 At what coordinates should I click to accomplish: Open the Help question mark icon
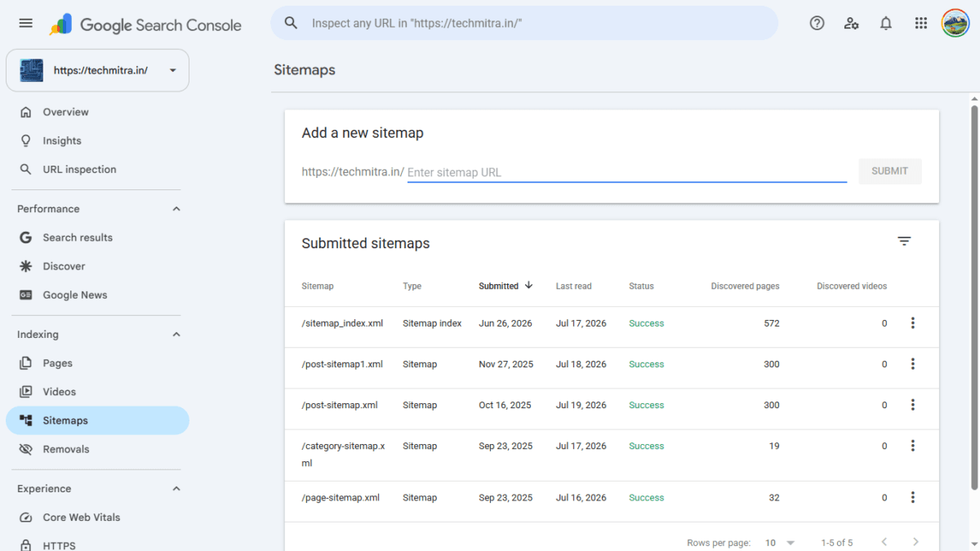pyautogui.click(x=817, y=24)
